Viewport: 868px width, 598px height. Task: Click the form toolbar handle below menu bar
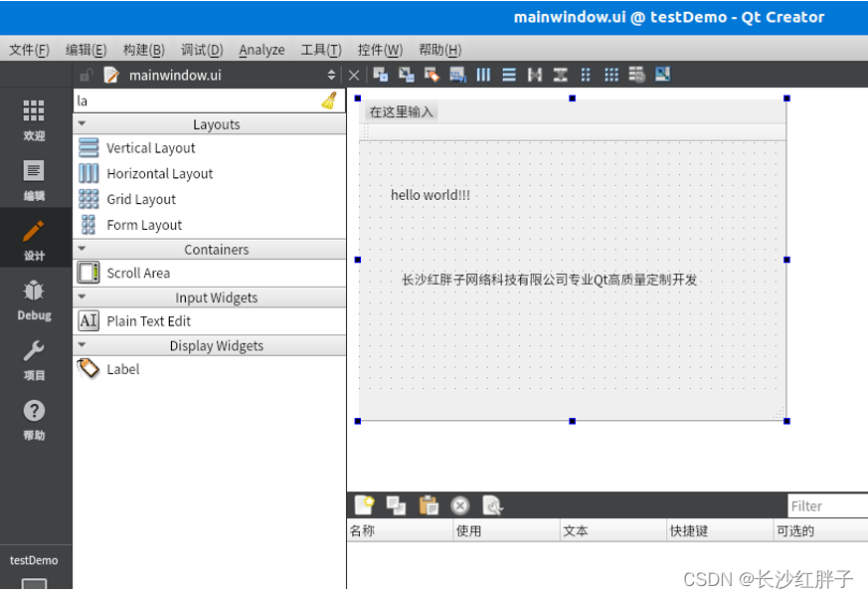(366, 132)
